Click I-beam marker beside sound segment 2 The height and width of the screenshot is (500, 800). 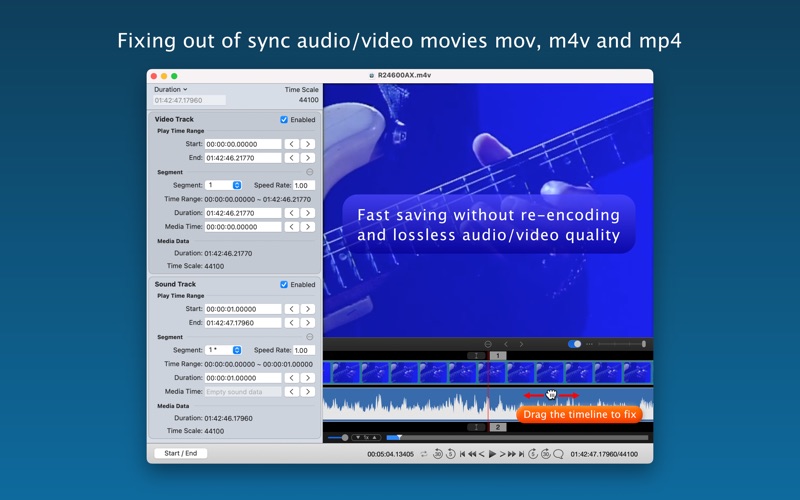coord(476,427)
